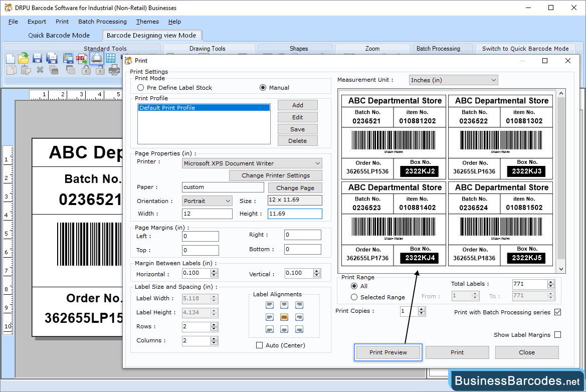
Task: Click the Print Preview button
Action: point(388,352)
